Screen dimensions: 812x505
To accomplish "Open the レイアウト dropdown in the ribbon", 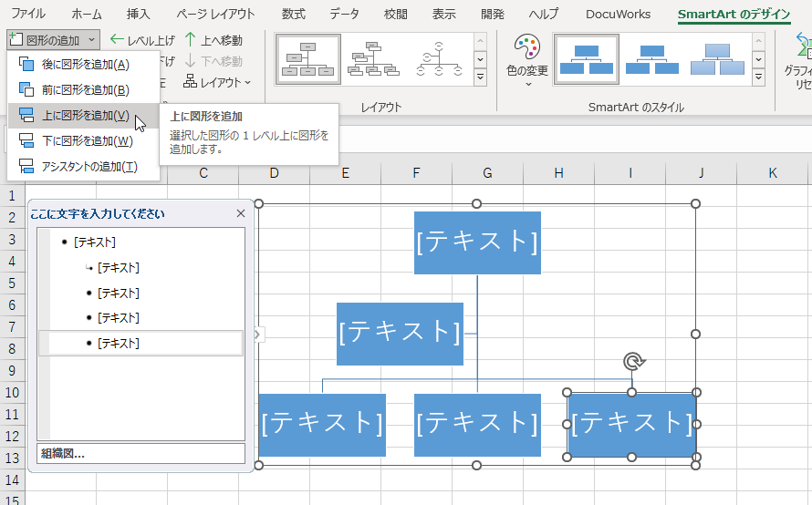I will (x=217, y=82).
